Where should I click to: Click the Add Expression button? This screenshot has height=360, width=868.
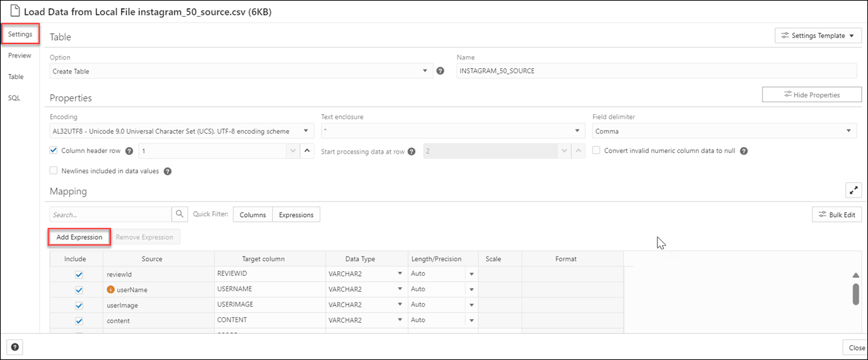click(x=80, y=237)
